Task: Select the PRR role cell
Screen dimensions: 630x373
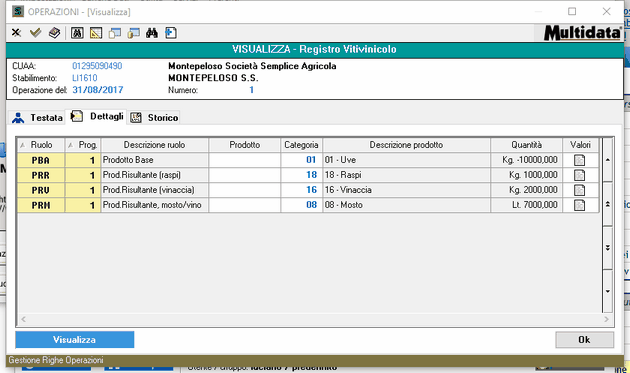Action: click(x=41, y=175)
